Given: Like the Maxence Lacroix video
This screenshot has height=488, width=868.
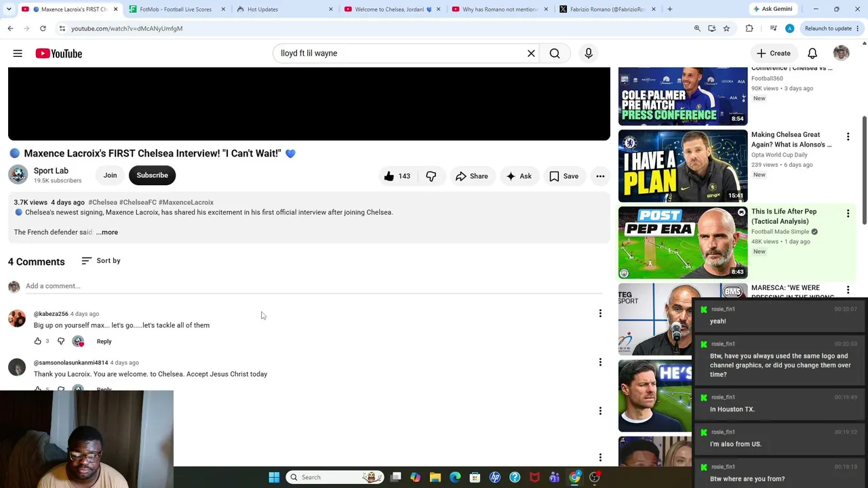Looking at the screenshot, I should click(397, 176).
